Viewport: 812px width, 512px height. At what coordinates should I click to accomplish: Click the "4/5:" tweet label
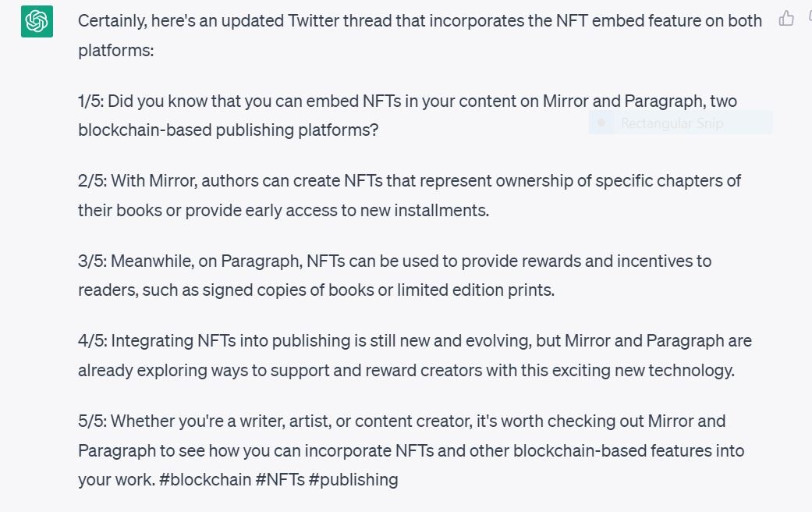tap(93, 341)
